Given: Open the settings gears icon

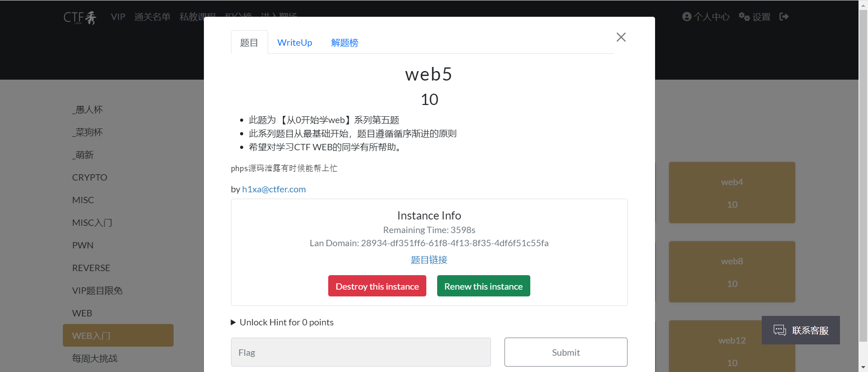Looking at the screenshot, I should [744, 17].
